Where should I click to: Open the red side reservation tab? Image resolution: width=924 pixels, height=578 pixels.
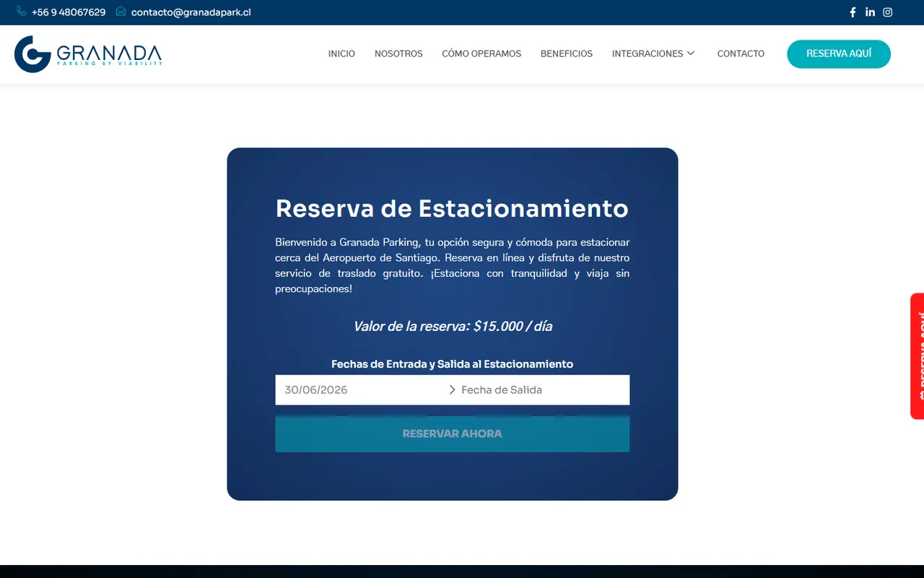click(917, 355)
